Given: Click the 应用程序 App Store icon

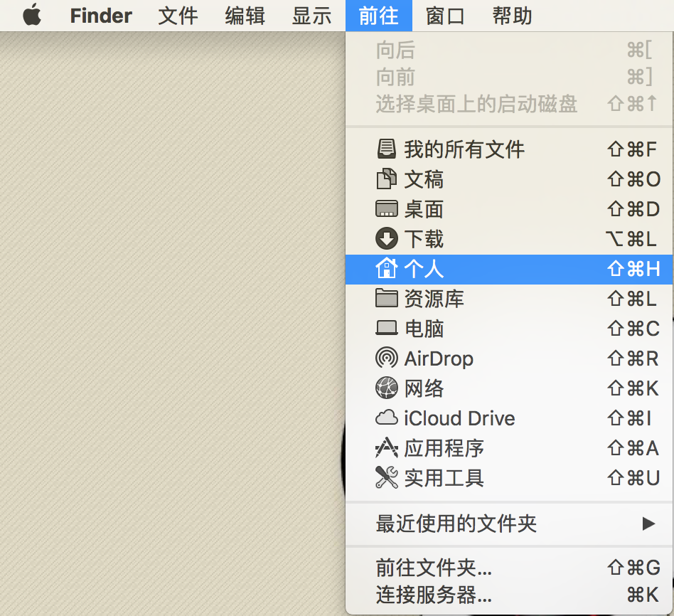Looking at the screenshot, I should pyautogui.click(x=387, y=447).
